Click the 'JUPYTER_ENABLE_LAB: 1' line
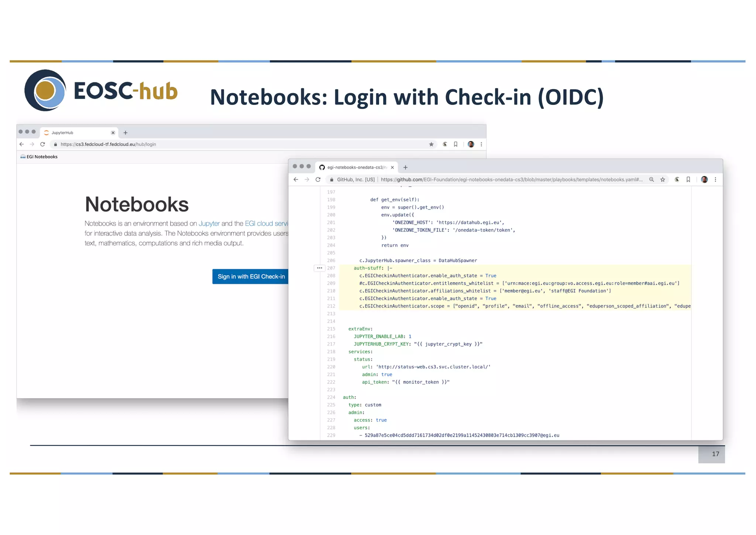The height and width of the screenshot is (535, 756). pyautogui.click(x=382, y=337)
